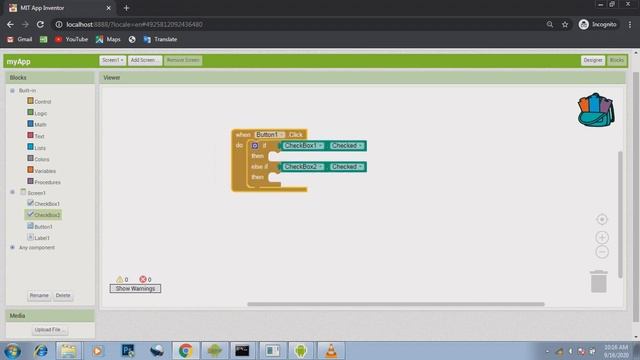The width and height of the screenshot is (640, 360).
Task: Select CheckBox1 in the blocks tree
Action: coord(43,203)
